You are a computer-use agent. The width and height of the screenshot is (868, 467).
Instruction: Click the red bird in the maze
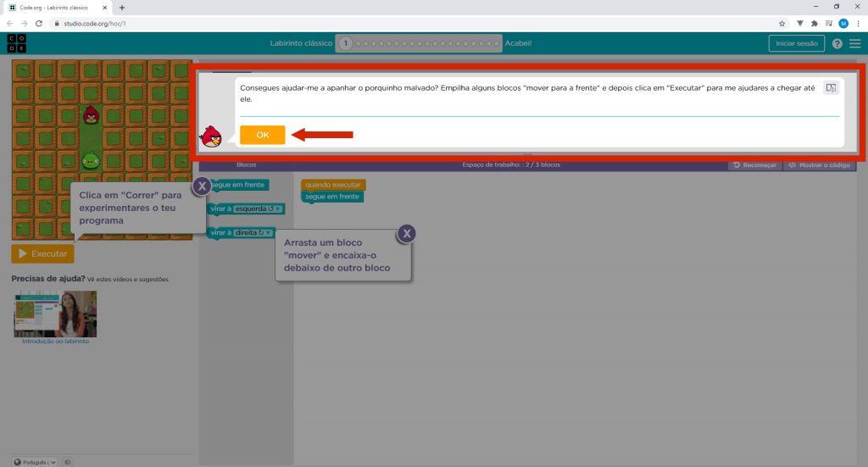pyautogui.click(x=91, y=115)
